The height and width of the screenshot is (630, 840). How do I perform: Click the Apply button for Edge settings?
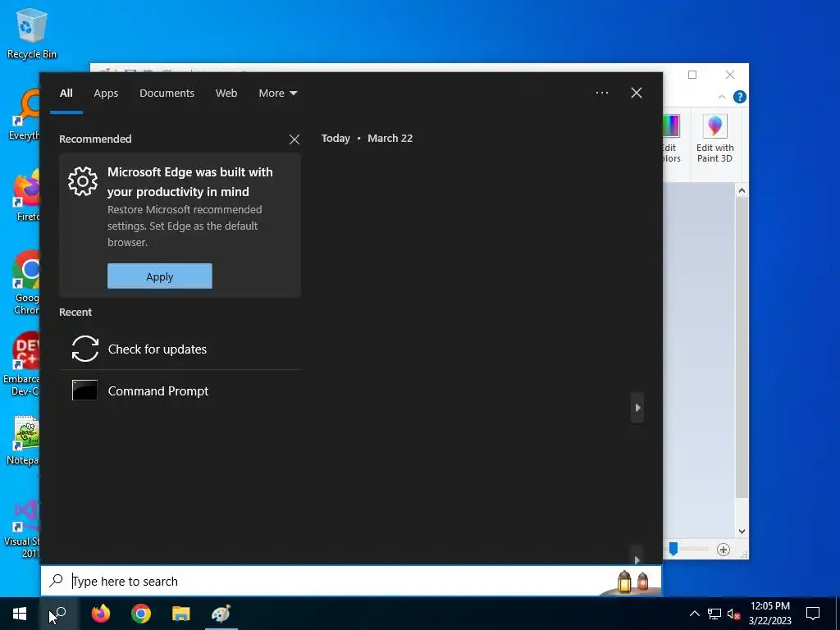click(x=160, y=276)
